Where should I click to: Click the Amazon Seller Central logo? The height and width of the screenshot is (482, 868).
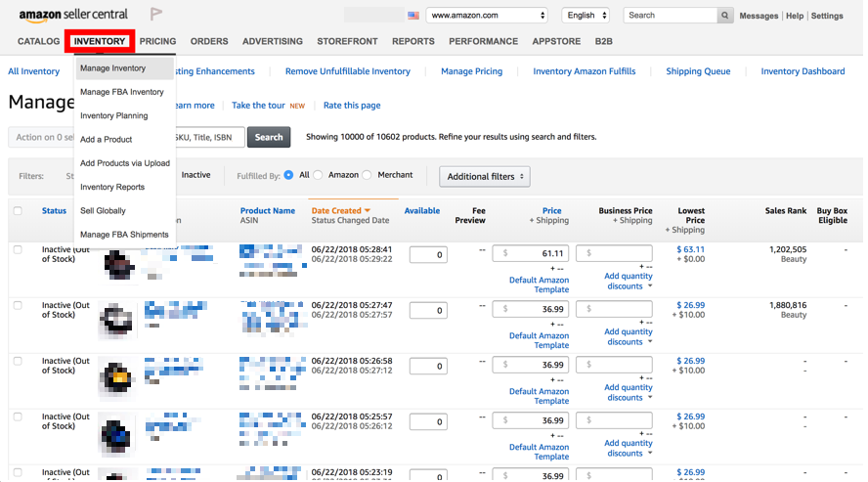(73, 16)
